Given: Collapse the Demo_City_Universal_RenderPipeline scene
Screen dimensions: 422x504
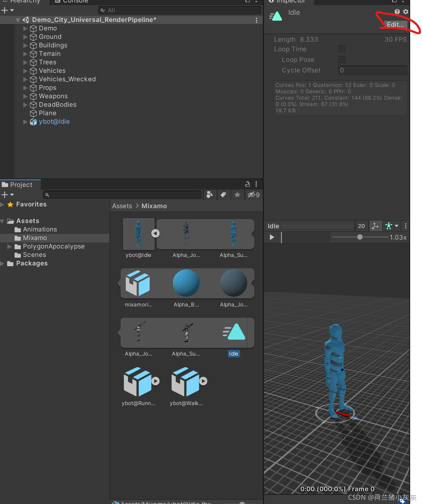Looking at the screenshot, I should pyautogui.click(x=18, y=20).
